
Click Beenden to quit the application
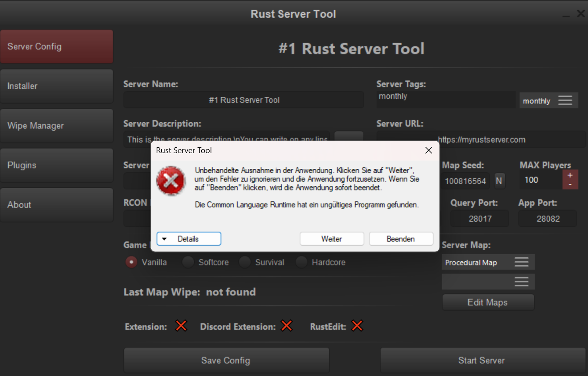point(401,239)
